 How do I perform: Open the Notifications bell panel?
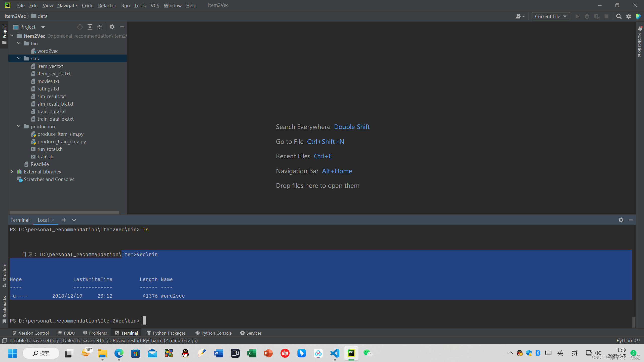point(640,28)
